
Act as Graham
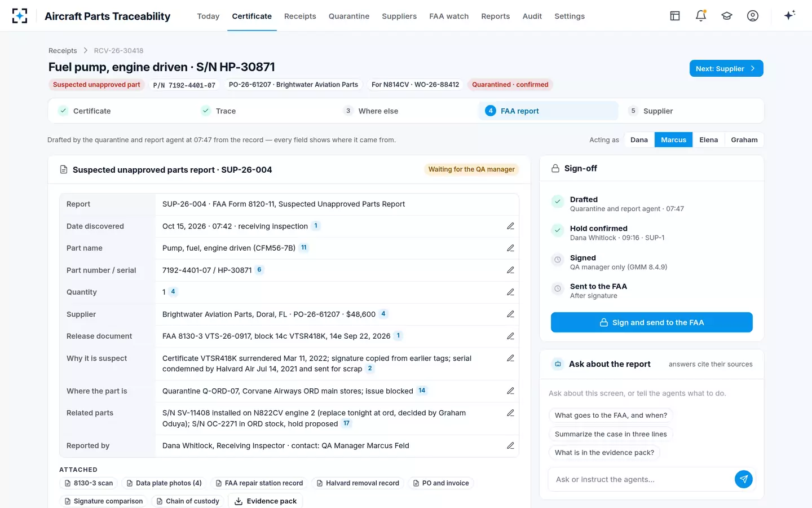click(744, 140)
